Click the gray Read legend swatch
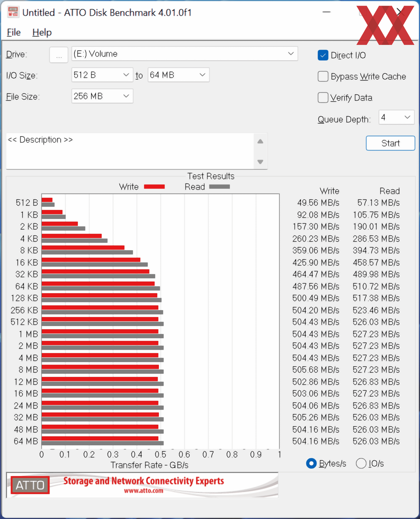This screenshot has width=420, height=519. [x=219, y=187]
